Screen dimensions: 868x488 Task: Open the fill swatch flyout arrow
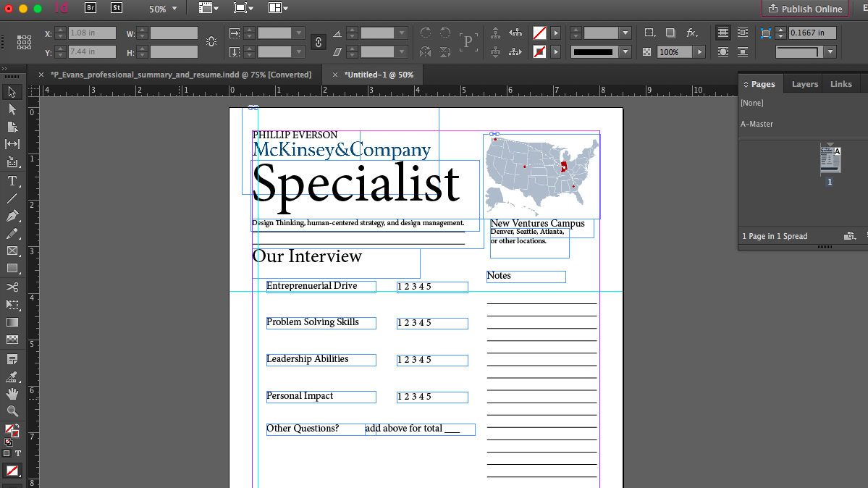(556, 33)
